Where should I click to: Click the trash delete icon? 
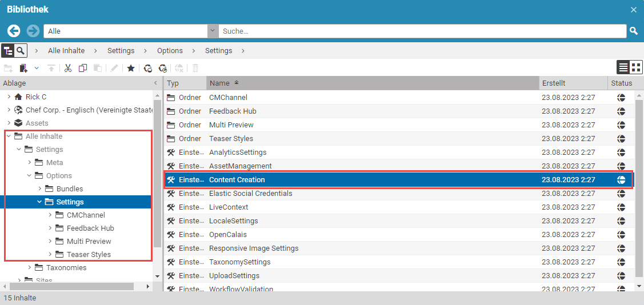pyautogui.click(x=195, y=68)
